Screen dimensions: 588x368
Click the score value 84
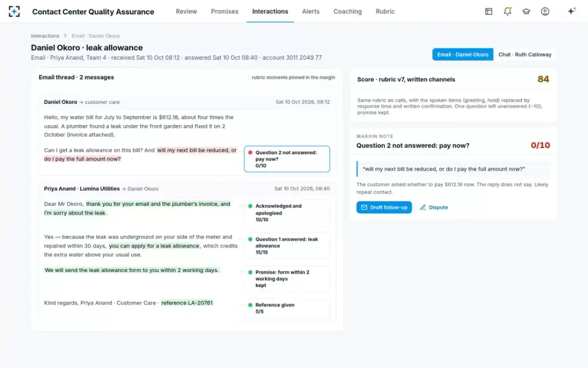tap(543, 79)
